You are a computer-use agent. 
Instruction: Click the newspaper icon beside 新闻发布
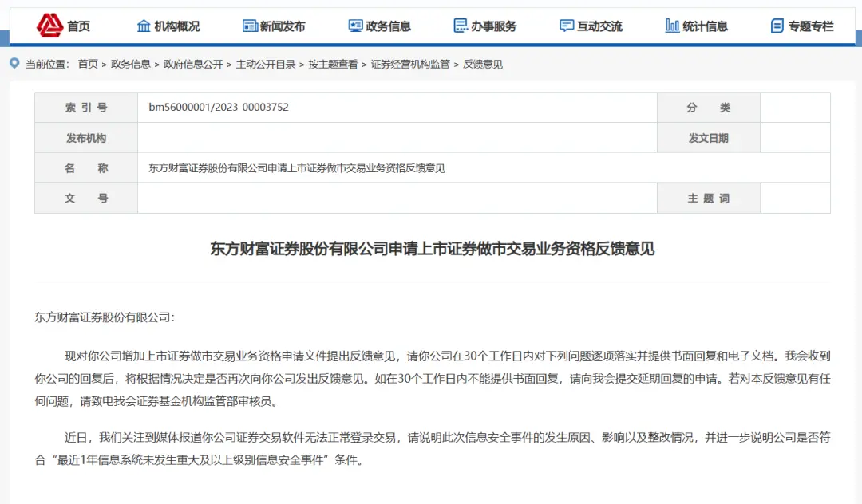250,26
